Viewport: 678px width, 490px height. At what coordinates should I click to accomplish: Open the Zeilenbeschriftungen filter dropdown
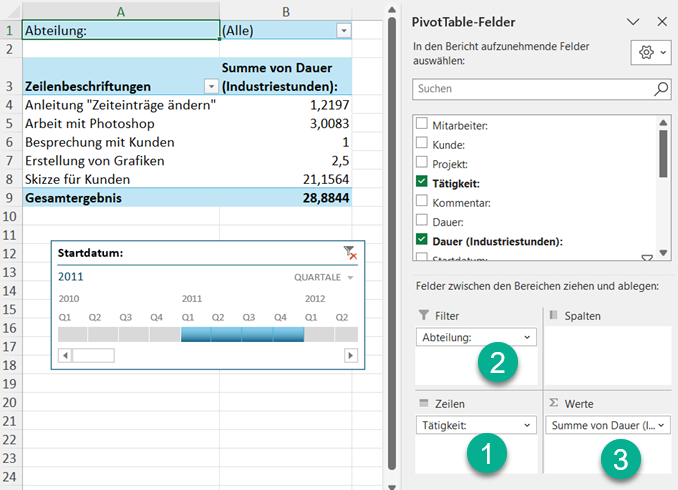pyautogui.click(x=210, y=87)
